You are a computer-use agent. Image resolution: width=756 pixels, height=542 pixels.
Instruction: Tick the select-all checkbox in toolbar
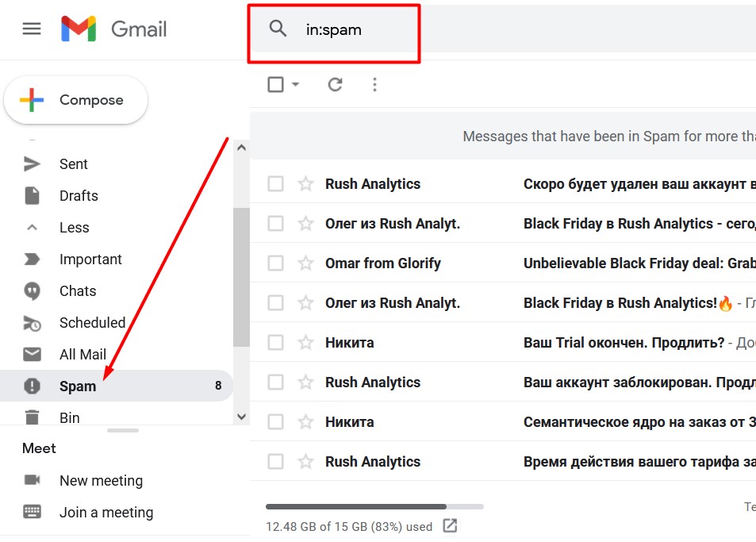pos(275,85)
